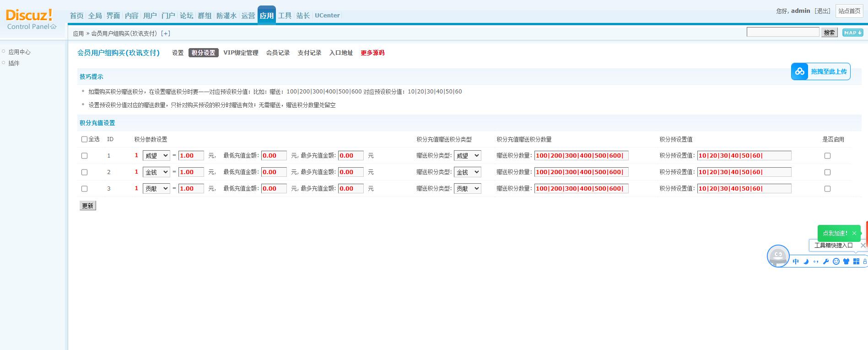This screenshot has height=350, width=868.
Task: Click the shirt skin icon in IME bar
Action: pos(846,262)
